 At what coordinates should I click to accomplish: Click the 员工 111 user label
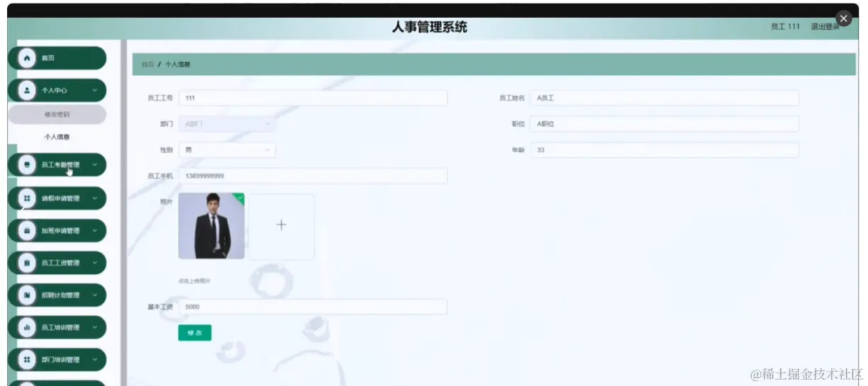785,27
